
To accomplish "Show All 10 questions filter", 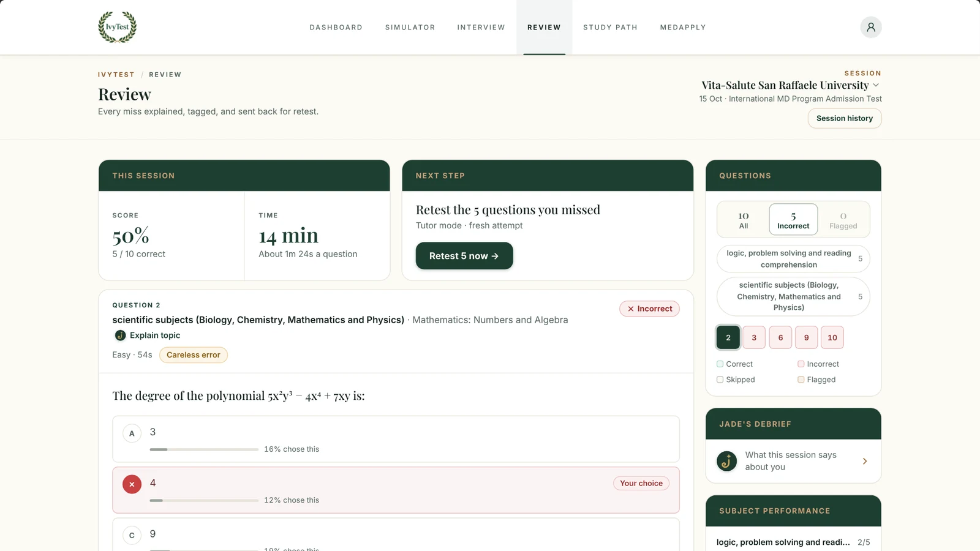I will [744, 220].
